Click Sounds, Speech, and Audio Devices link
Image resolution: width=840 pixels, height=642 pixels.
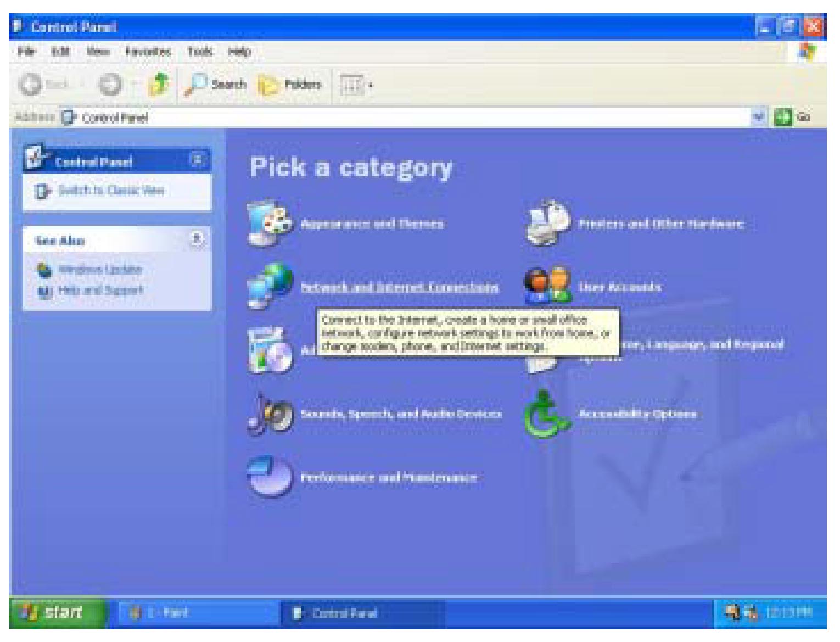coord(401,414)
